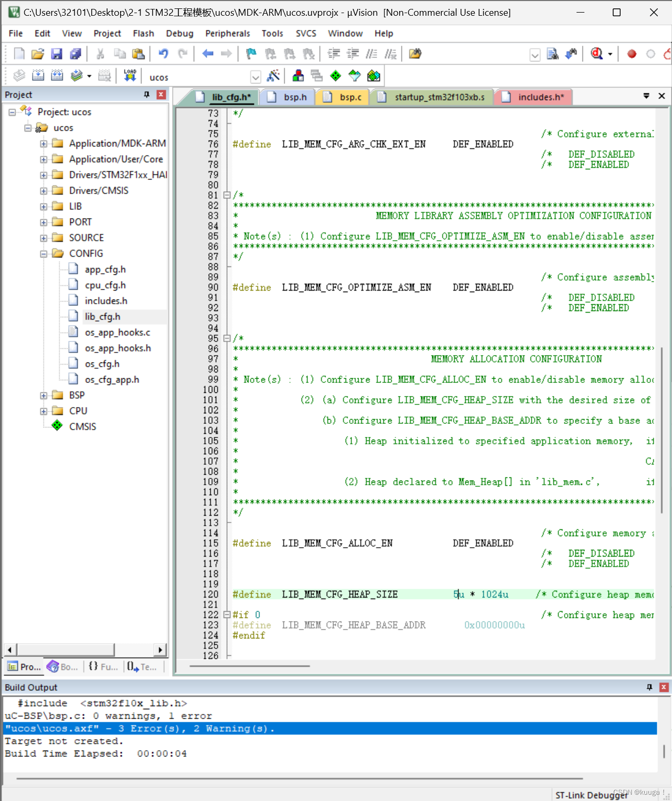Close the Project panel

click(x=162, y=94)
